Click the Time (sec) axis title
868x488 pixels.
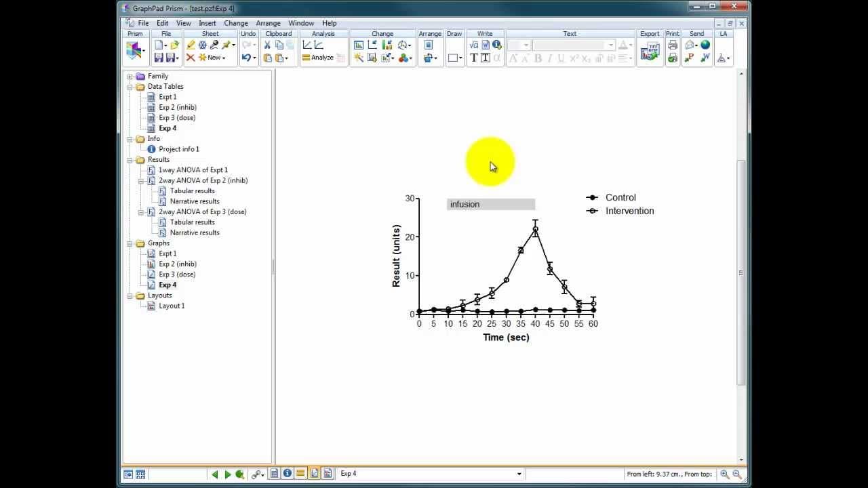(506, 337)
